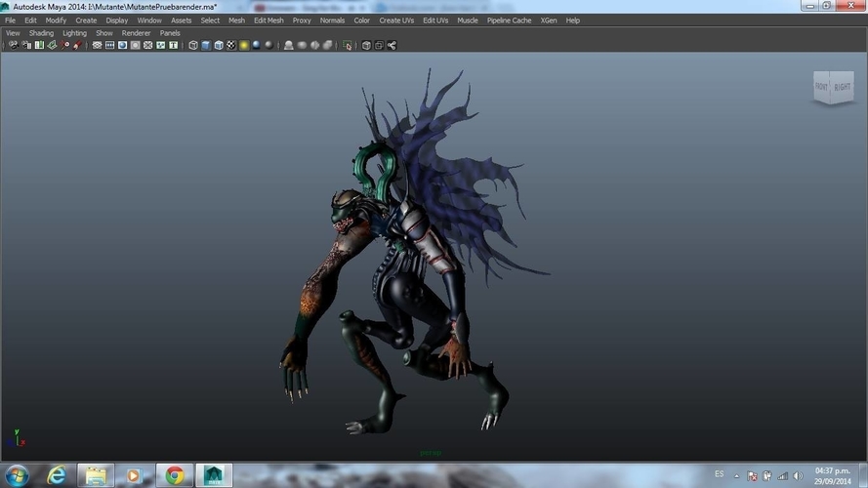Click the RIGHT face of the ViewCube

point(842,87)
